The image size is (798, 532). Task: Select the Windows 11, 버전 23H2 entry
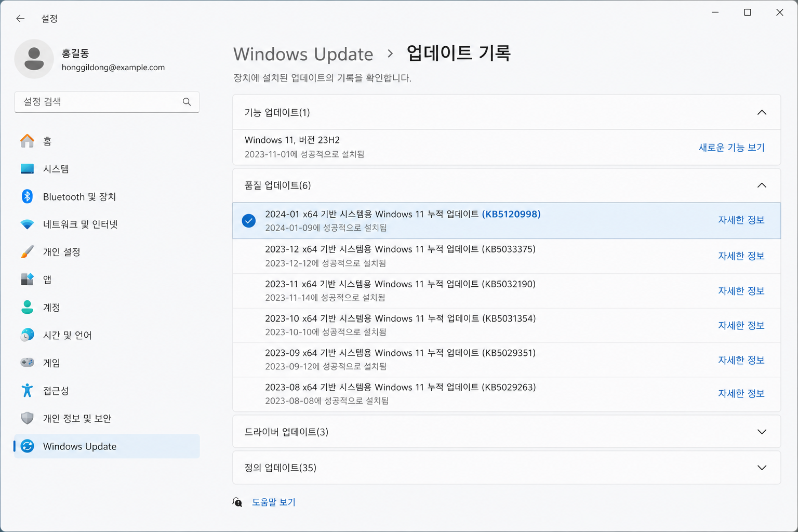coord(507,148)
